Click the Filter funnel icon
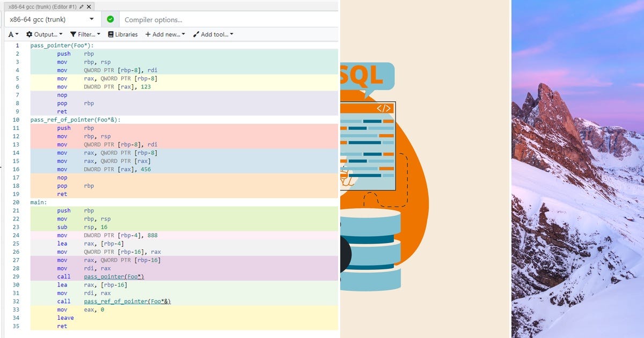The height and width of the screenshot is (338, 644). tap(74, 34)
